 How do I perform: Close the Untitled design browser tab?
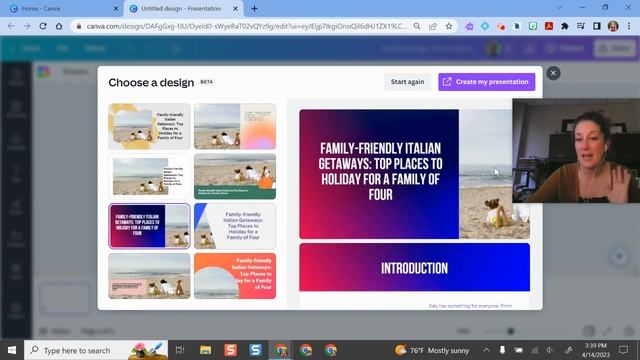[235, 9]
